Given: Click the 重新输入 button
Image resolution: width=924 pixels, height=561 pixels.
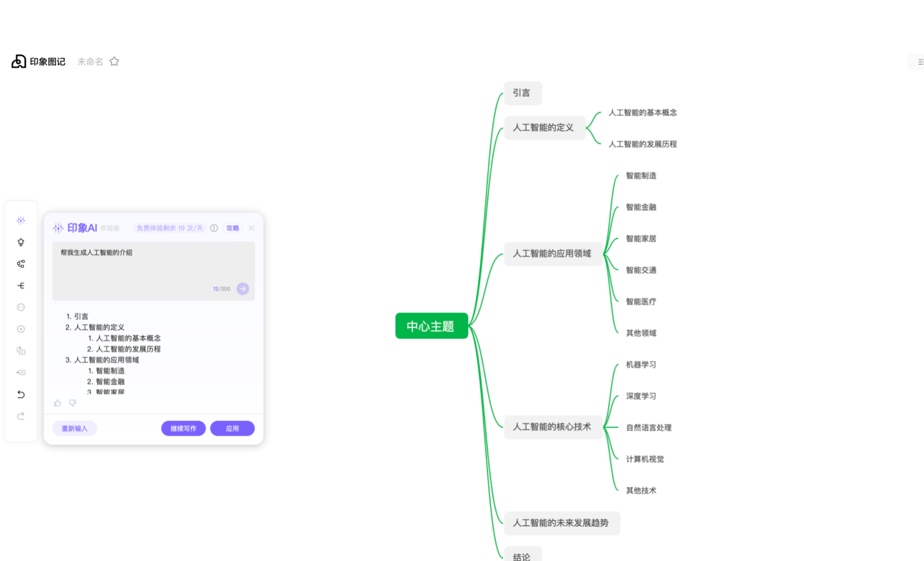Looking at the screenshot, I should (75, 428).
